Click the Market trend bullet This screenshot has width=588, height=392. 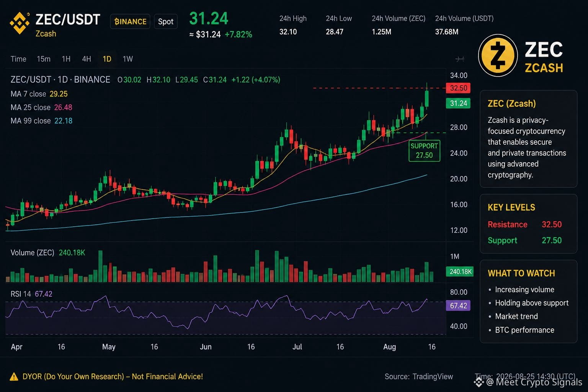coord(516,317)
